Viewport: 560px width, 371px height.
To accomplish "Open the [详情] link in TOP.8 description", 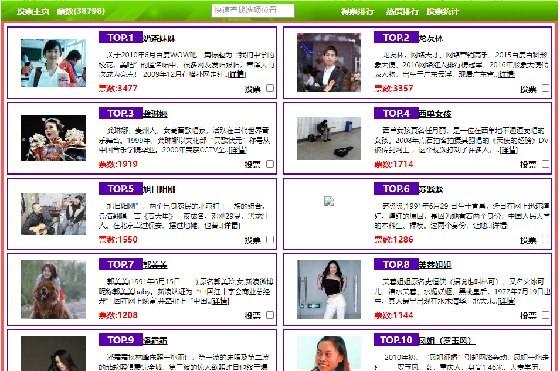I will [x=506, y=301].
